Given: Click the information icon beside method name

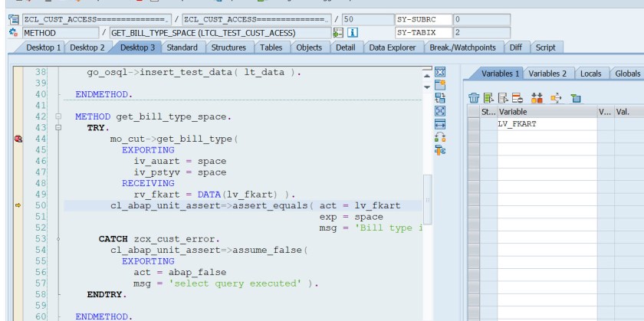Looking at the screenshot, I should click(353, 33).
